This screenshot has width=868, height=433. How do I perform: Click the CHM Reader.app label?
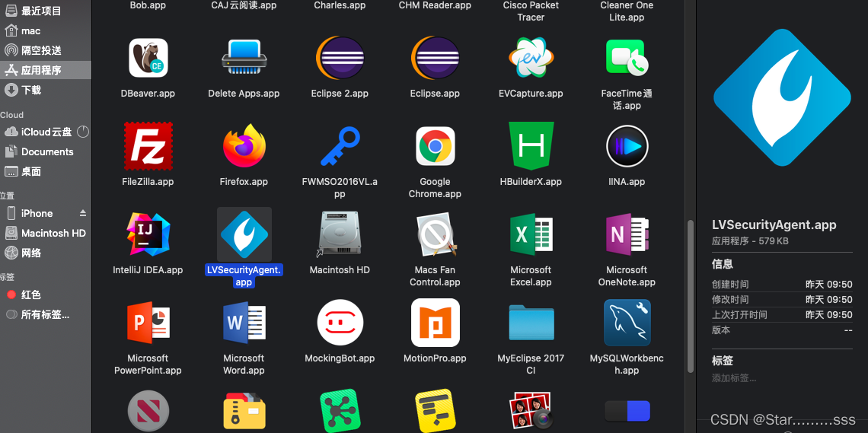coord(435,5)
